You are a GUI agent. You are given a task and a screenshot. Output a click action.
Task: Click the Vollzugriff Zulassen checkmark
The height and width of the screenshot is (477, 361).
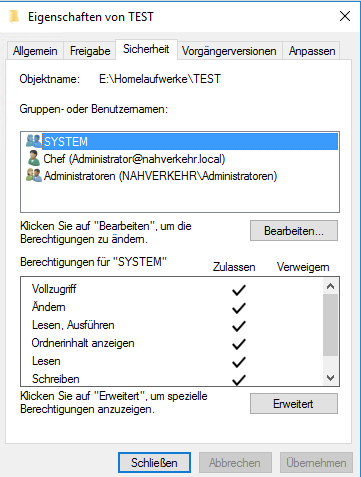tap(239, 290)
